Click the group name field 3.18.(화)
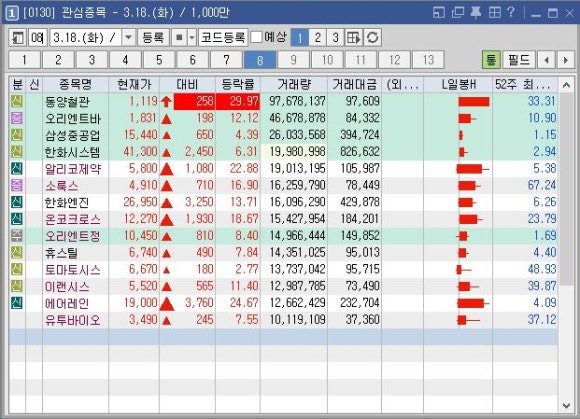 pyautogui.click(x=85, y=38)
